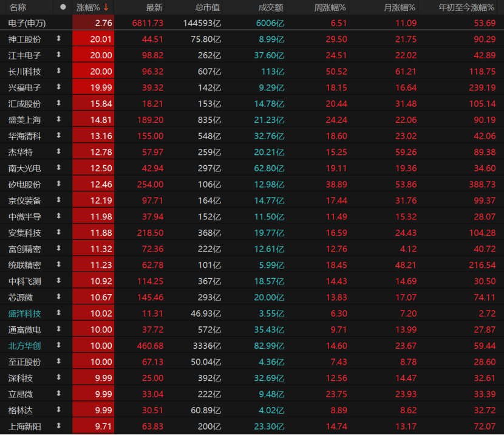
Task: Click the 名称 column header
Action: coord(18,7)
